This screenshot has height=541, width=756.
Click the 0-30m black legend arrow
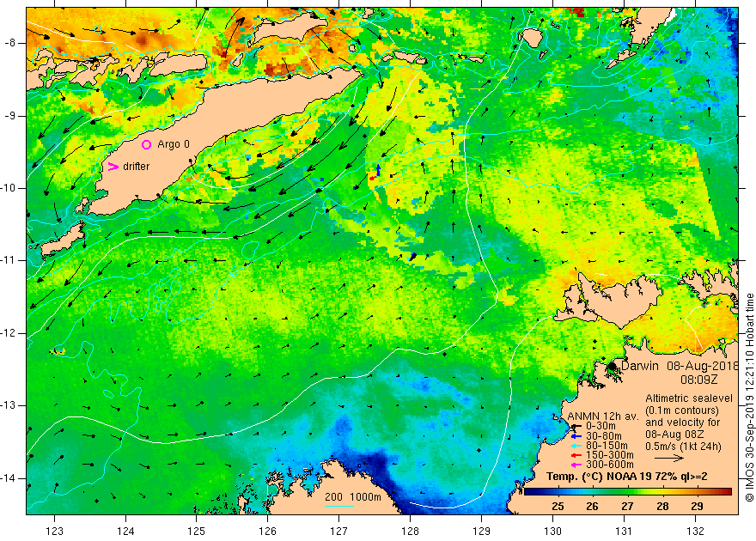tap(576, 426)
